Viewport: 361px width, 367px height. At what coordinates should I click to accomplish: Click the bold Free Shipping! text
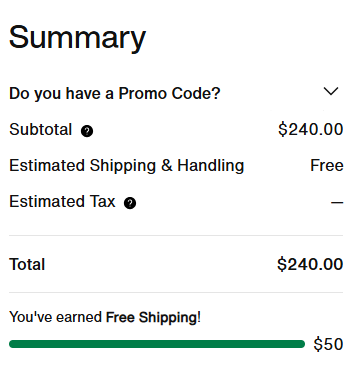(153, 317)
